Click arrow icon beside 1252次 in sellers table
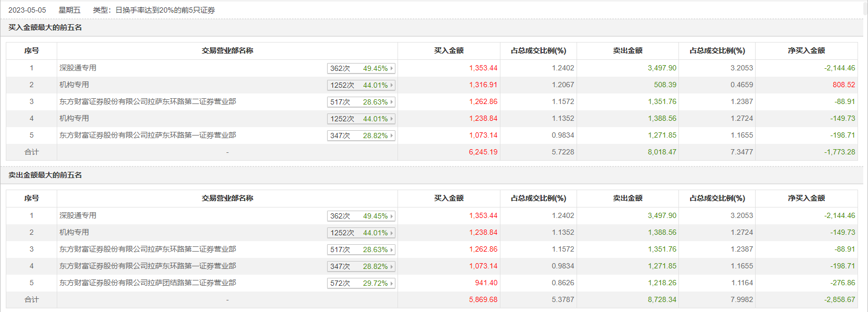Screen dimensions: 868x312 [392, 233]
